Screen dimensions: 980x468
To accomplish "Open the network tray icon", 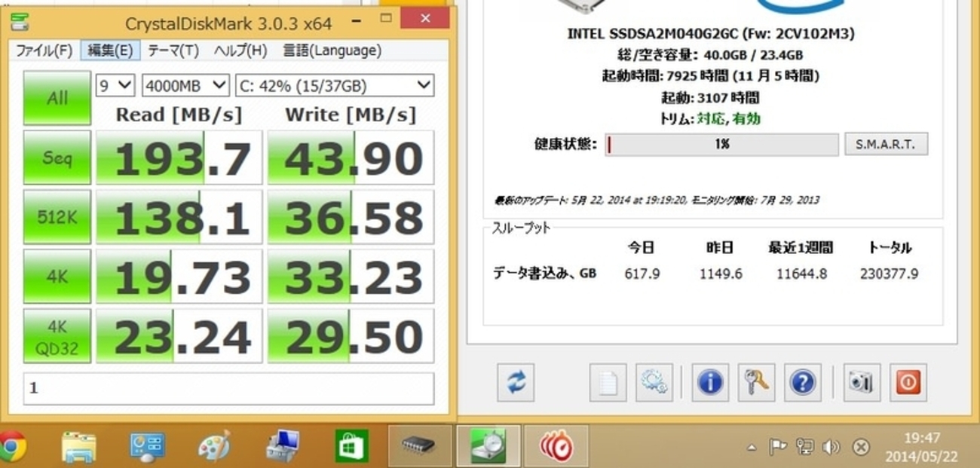I will tap(804, 448).
